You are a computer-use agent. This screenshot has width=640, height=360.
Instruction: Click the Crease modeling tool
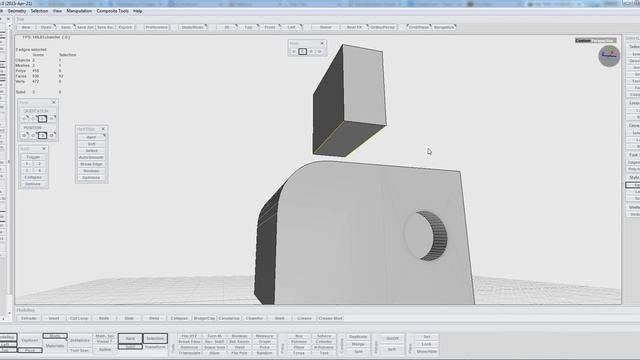[304, 318]
